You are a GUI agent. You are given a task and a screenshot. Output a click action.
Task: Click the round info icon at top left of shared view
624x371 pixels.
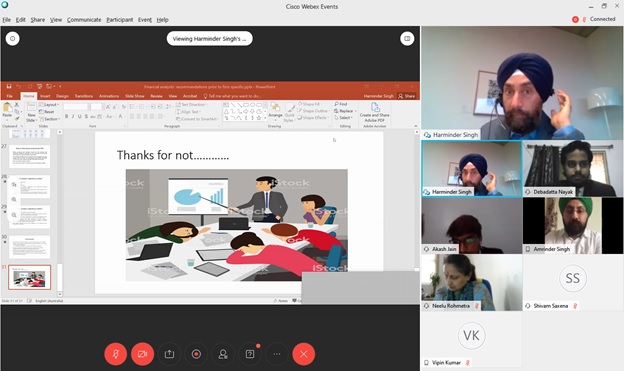13,39
